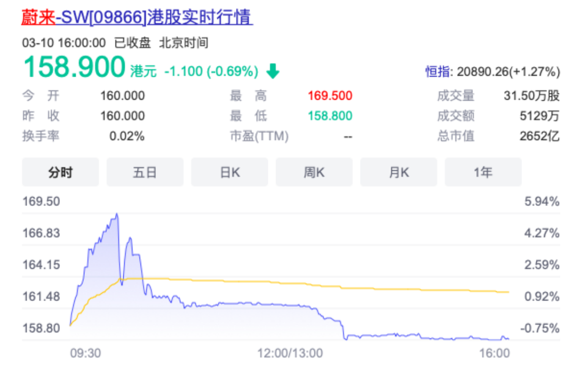Open the 蔚来-SW[09866]港股实时行情 link
This screenshot has width=588, height=368.
click(x=137, y=17)
